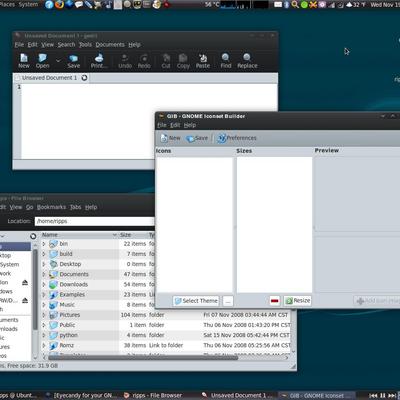Sort files by the Size column
This screenshot has width=400, height=400.
pos(133,235)
